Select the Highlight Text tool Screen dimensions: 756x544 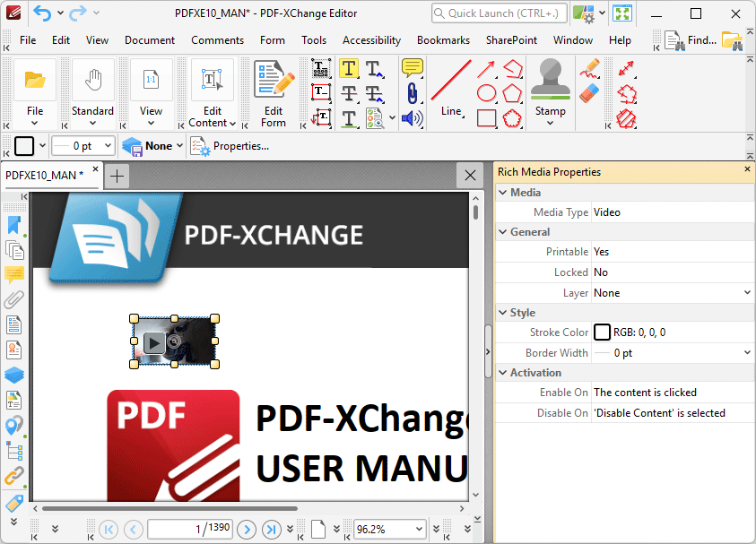(349, 69)
